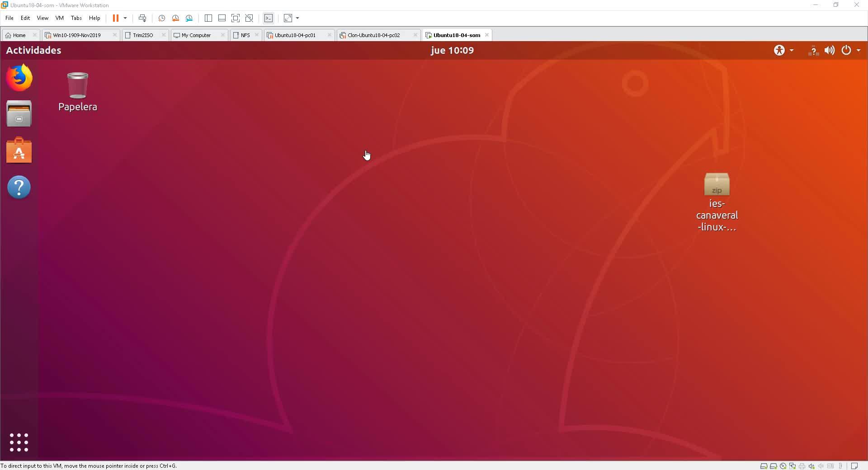The image size is (868, 470).
Task: Switch to the Trim2ISO tab
Action: click(143, 35)
